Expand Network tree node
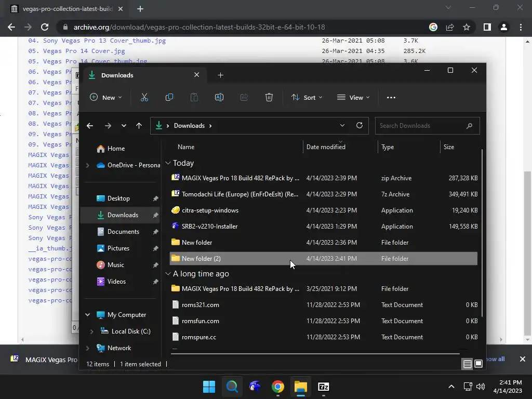This screenshot has height=399, width=532. [x=87, y=348]
